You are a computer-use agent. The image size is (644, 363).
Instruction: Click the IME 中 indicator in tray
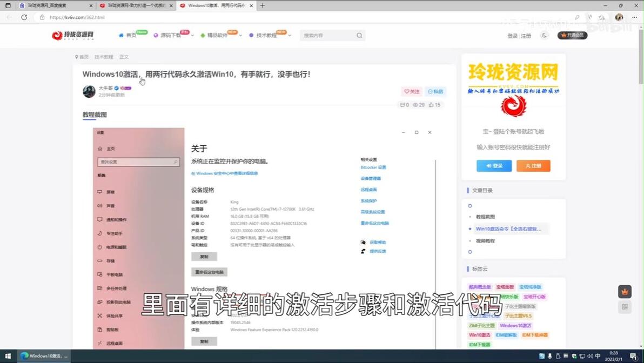coord(598,356)
